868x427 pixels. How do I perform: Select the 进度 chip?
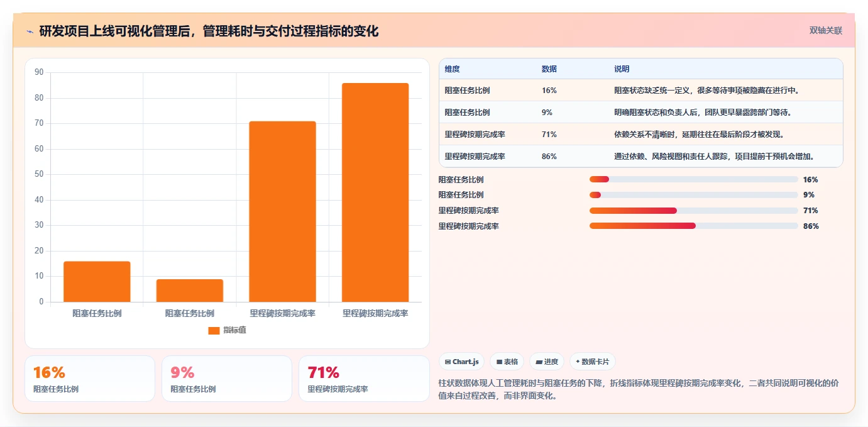[547, 362]
